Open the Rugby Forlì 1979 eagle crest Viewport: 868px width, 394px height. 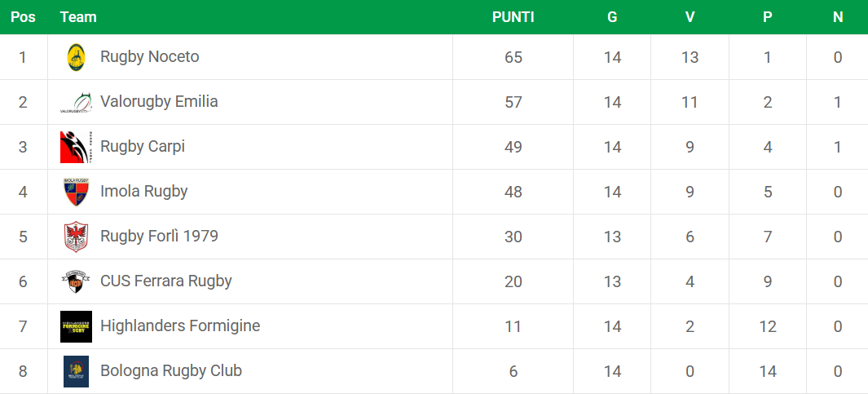click(77, 237)
